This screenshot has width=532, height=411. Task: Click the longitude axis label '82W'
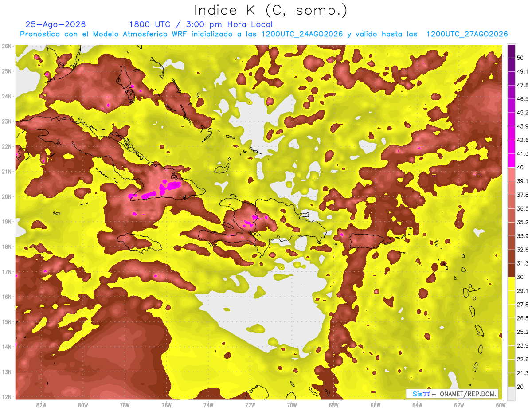(41, 405)
